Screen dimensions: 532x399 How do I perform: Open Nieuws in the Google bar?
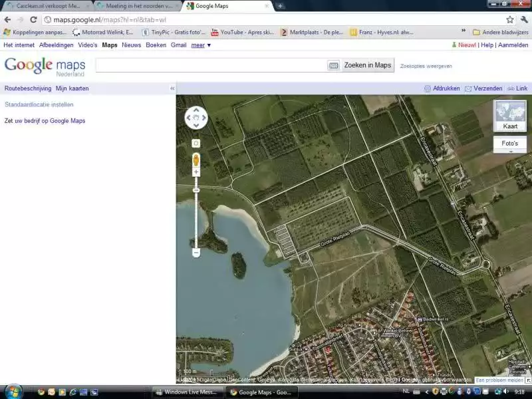coord(131,45)
